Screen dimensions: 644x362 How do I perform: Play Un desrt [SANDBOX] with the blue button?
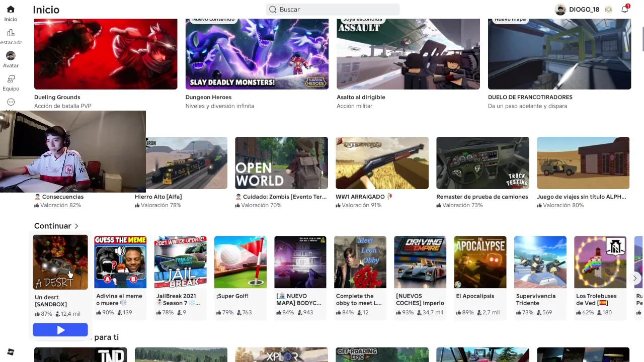[x=60, y=330]
